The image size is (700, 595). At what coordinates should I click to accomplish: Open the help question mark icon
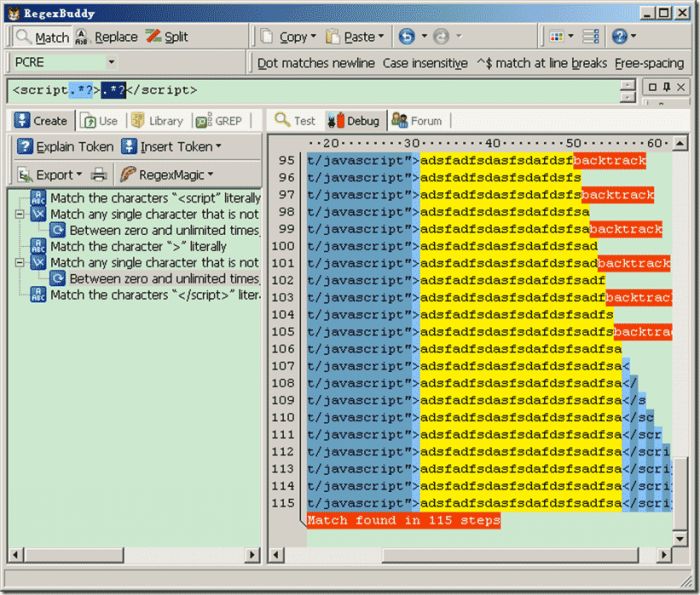[619, 37]
